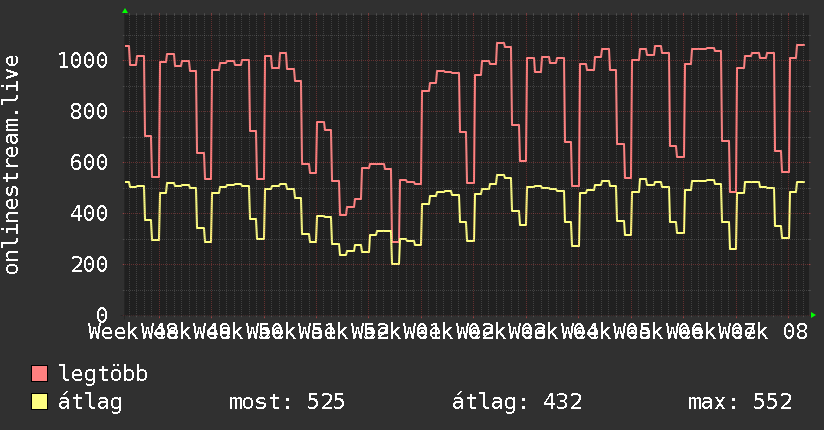This screenshot has height=430, width=824.
Task: Select the legtöbb legend label
Action: tap(103, 374)
